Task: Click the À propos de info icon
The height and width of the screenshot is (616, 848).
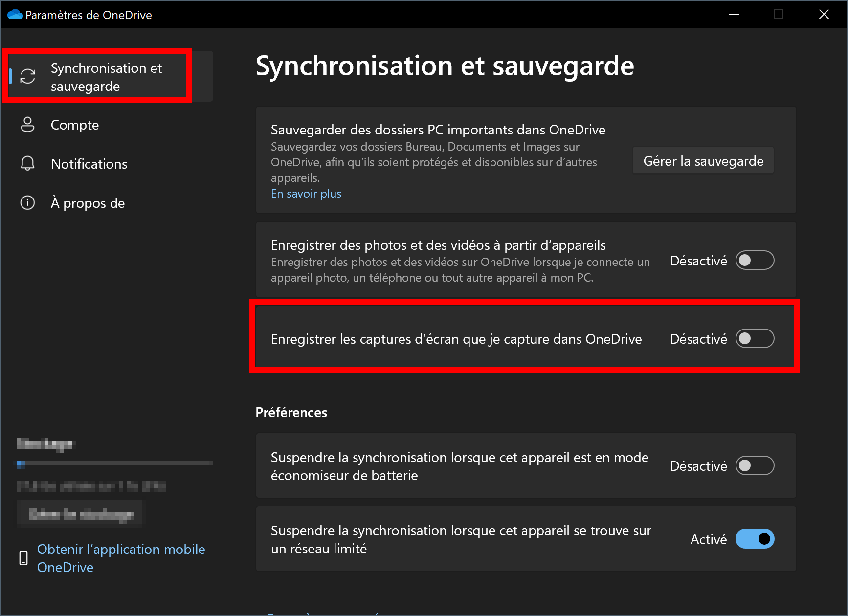Action: tap(28, 202)
